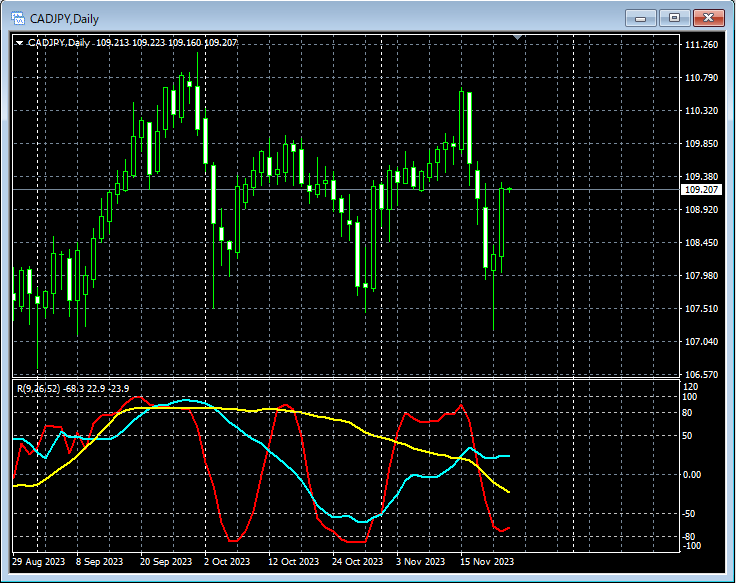The height and width of the screenshot is (583, 737).
Task: Click the indicator scale value -100
Action: [690, 545]
